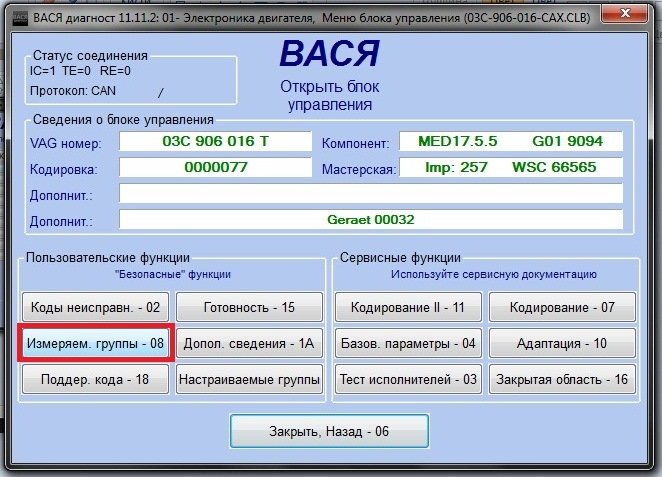
Task: Open Закрытая область - 16
Action: point(562,380)
